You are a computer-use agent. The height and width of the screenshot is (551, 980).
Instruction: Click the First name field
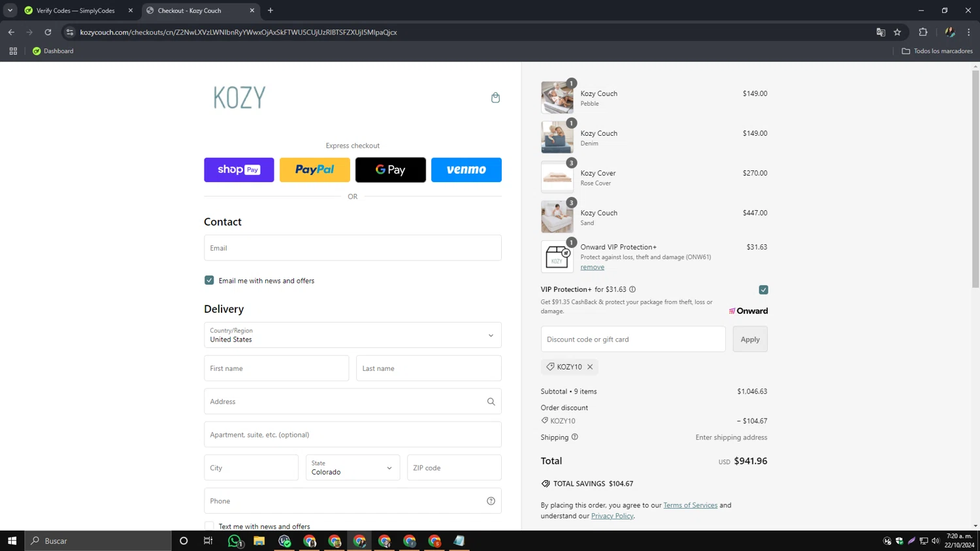[x=276, y=368]
